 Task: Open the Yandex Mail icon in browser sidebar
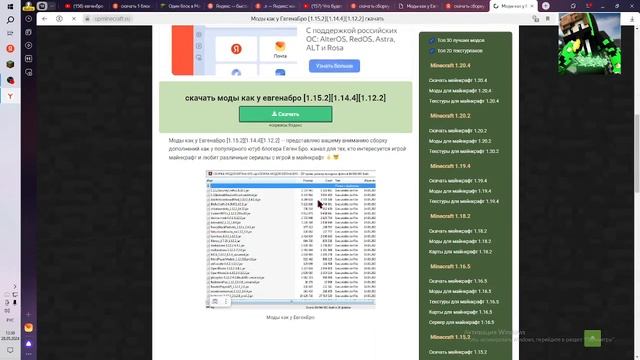[29, 328]
